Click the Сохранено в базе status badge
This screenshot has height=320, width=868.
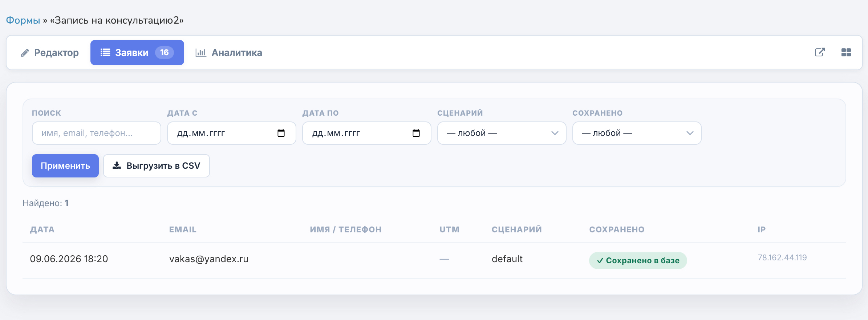[x=638, y=260]
